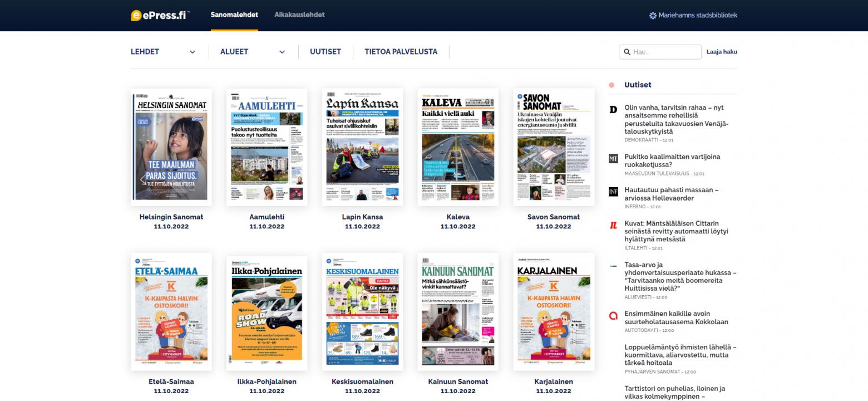Open the Uutiset sidebar heading
This screenshot has width=868, height=401.
coord(638,85)
